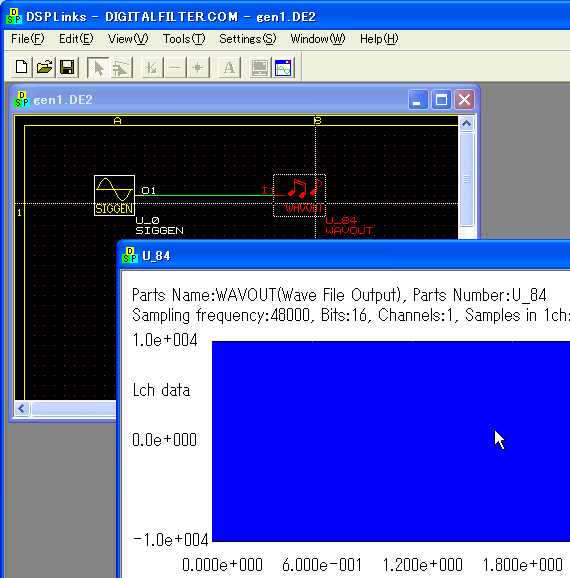Select the SIGGEN signal generator block
570x578 pixels.
(114, 195)
